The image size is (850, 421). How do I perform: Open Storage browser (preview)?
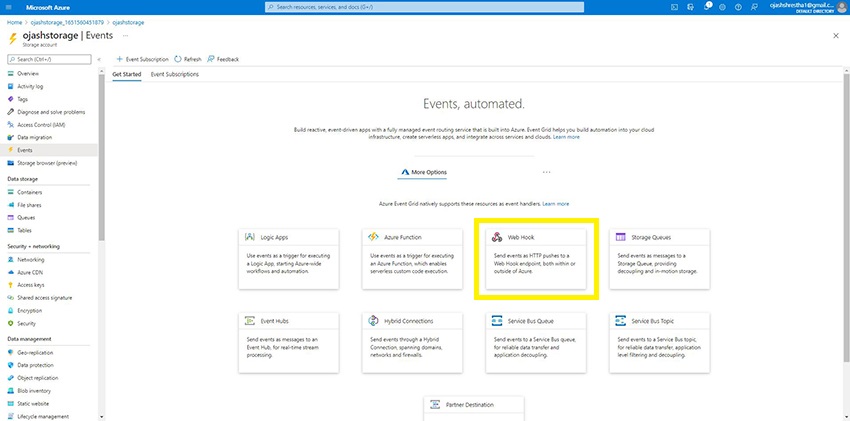47,163
